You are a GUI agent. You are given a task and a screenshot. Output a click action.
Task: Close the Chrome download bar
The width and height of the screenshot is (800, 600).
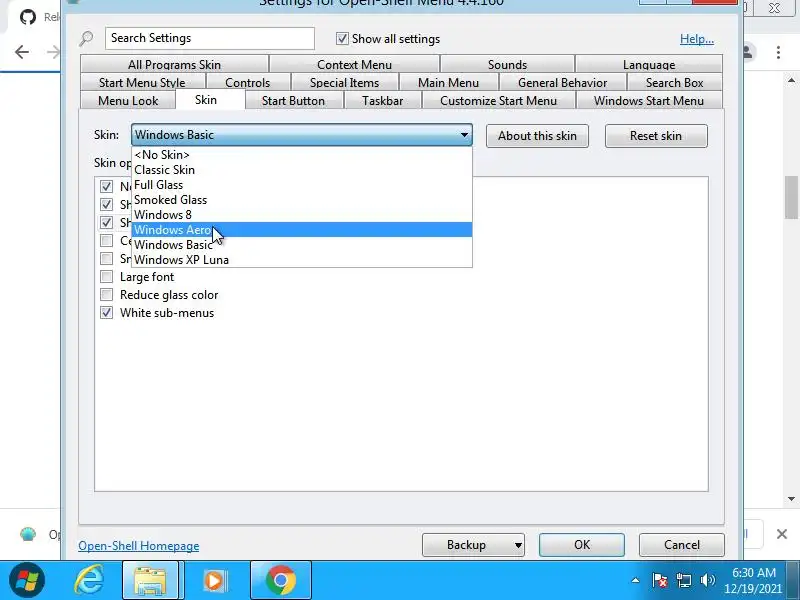(782, 534)
